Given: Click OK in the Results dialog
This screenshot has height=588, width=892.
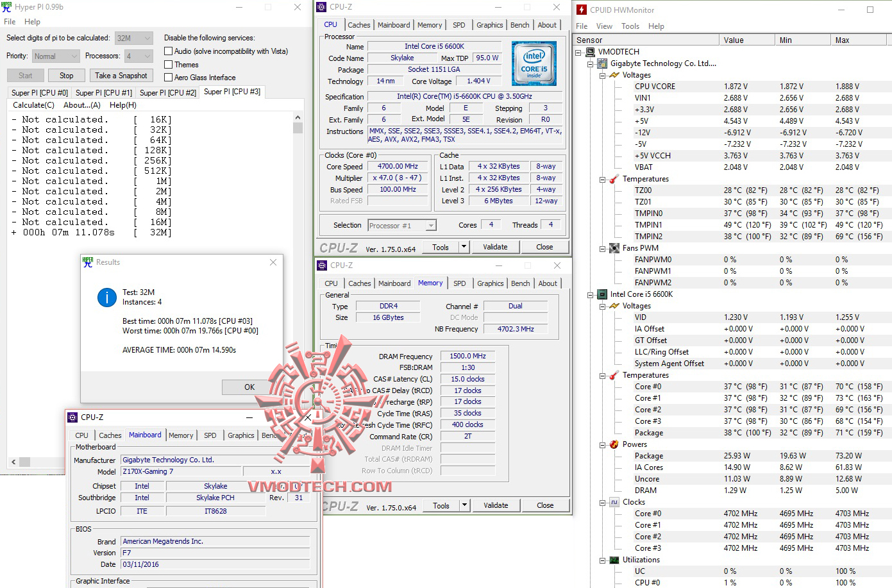Looking at the screenshot, I should click(249, 387).
